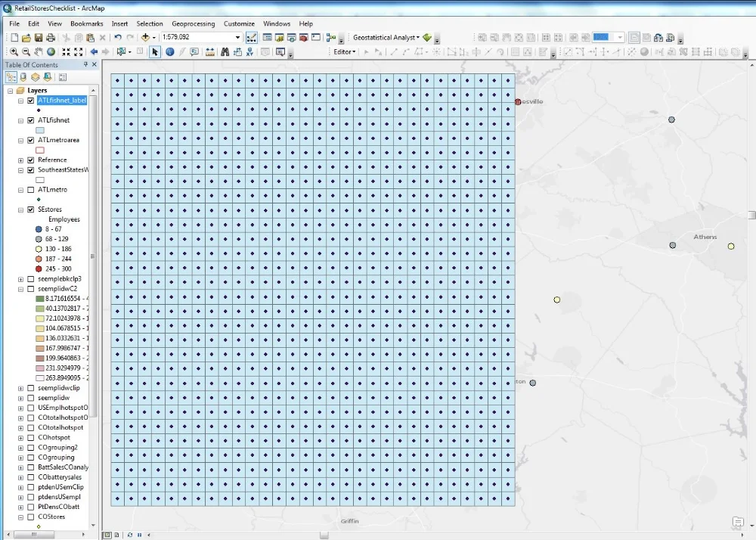Open the Table Of Contents window icon
This screenshot has width=756, height=540.
click(267, 38)
